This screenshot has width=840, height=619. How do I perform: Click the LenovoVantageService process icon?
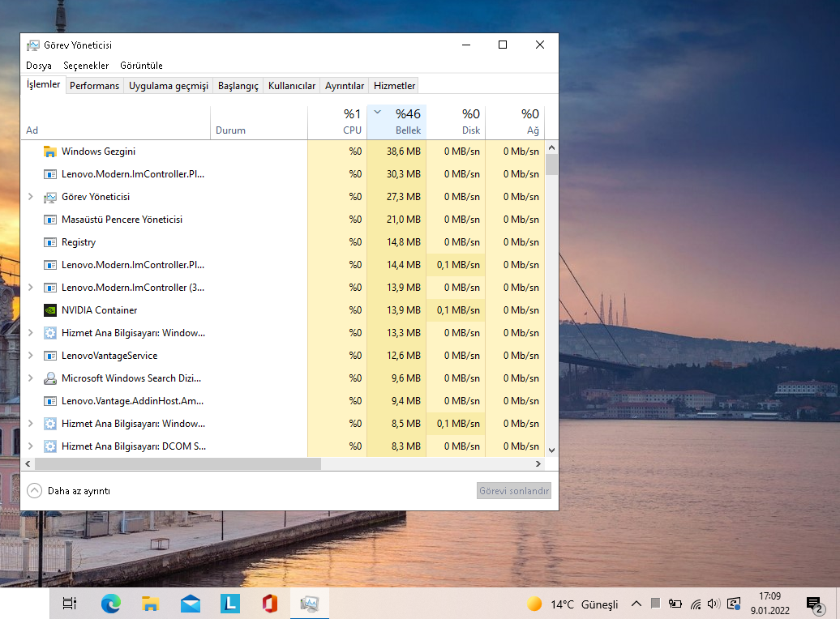coord(49,356)
